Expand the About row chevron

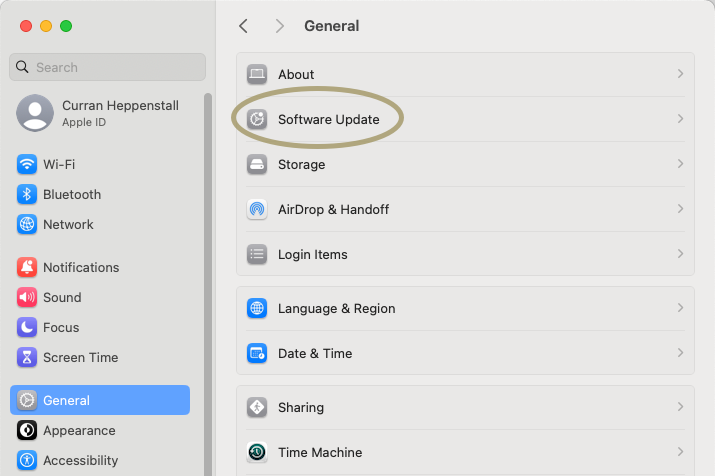680,73
